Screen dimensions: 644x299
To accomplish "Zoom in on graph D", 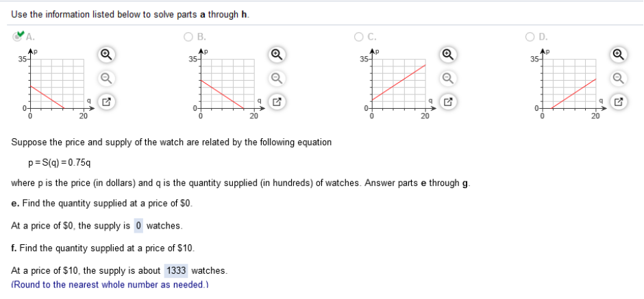I will coord(619,54).
